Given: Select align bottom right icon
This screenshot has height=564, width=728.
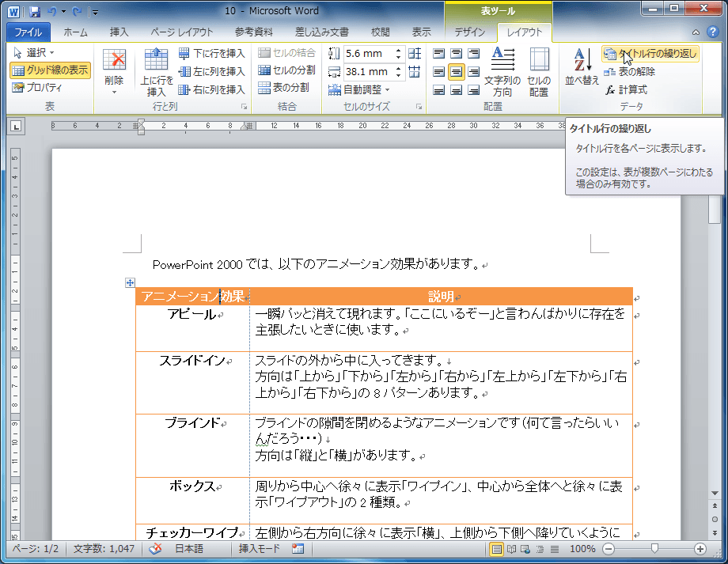Looking at the screenshot, I should point(473,89).
